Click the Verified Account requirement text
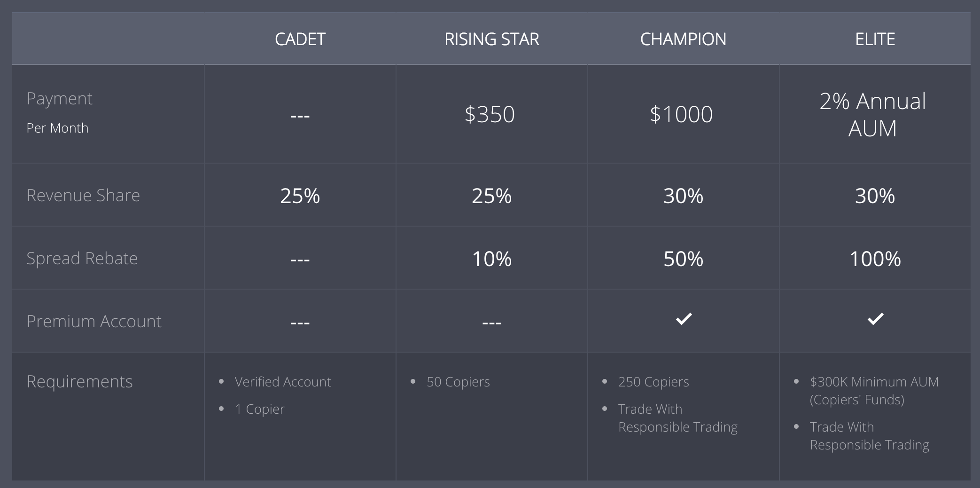Image resolution: width=980 pixels, height=488 pixels. coord(283,382)
